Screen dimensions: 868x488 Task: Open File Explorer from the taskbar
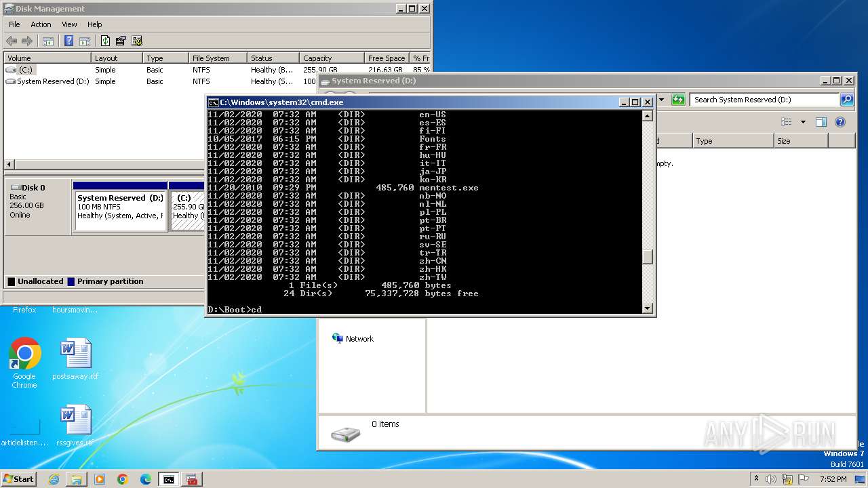click(x=77, y=479)
